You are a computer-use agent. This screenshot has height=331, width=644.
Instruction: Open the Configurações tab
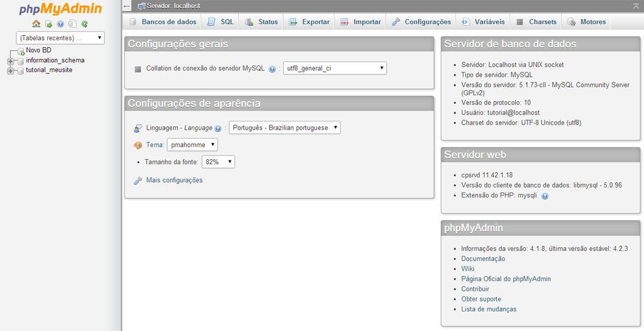coord(421,22)
